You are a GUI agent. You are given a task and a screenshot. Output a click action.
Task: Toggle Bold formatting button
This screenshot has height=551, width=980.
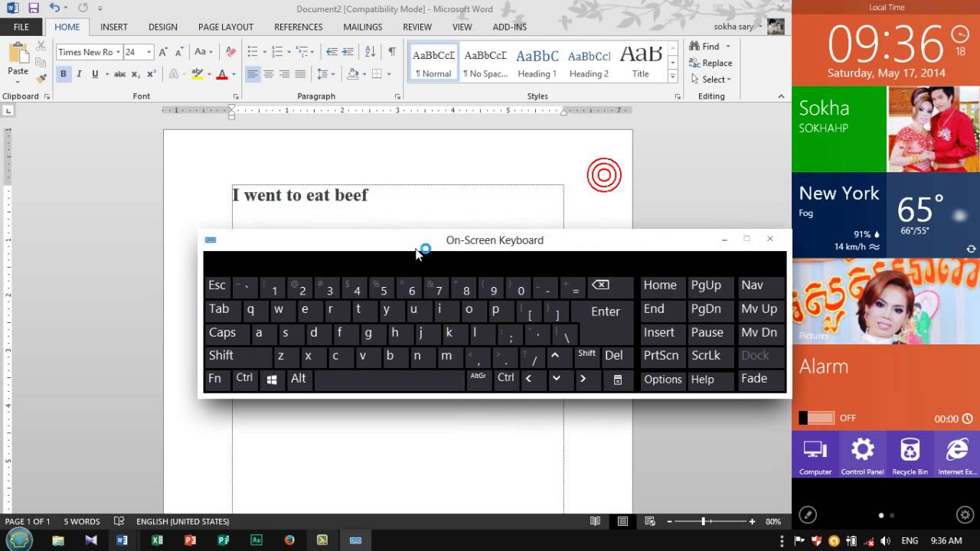(64, 74)
